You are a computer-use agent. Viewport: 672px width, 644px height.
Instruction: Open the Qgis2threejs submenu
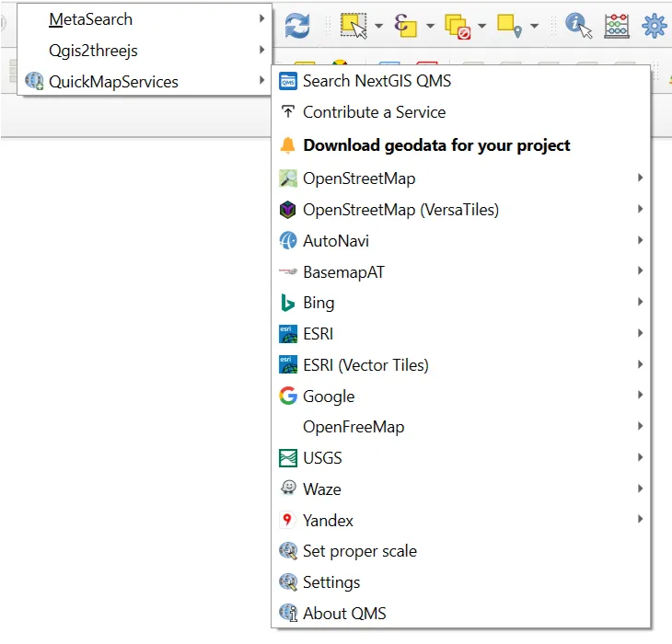(145, 51)
